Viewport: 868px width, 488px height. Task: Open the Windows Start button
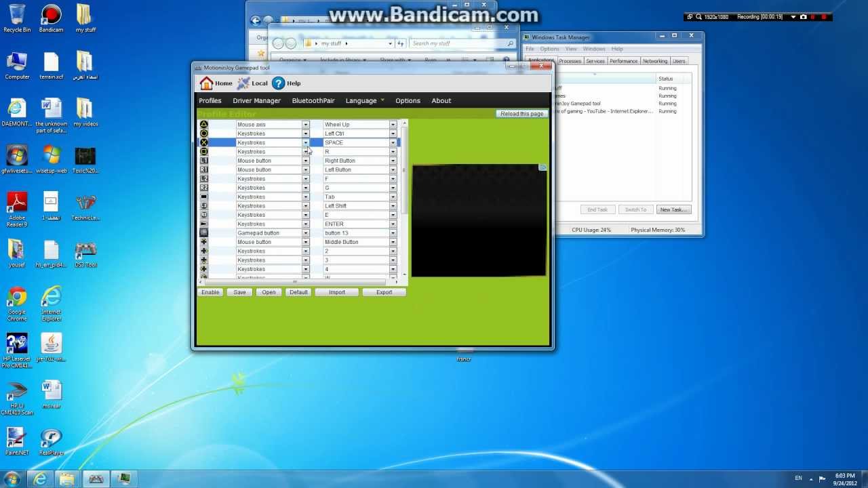click(12, 479)
